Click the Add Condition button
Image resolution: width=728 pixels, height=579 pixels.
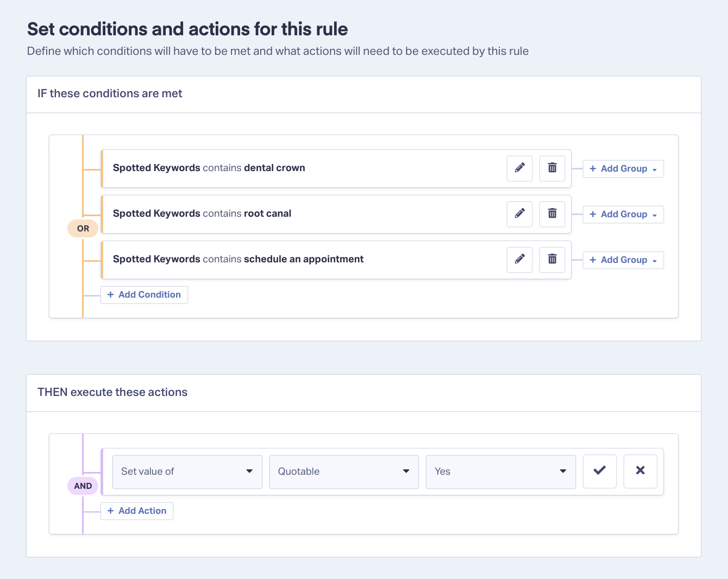tap(144, 295)
